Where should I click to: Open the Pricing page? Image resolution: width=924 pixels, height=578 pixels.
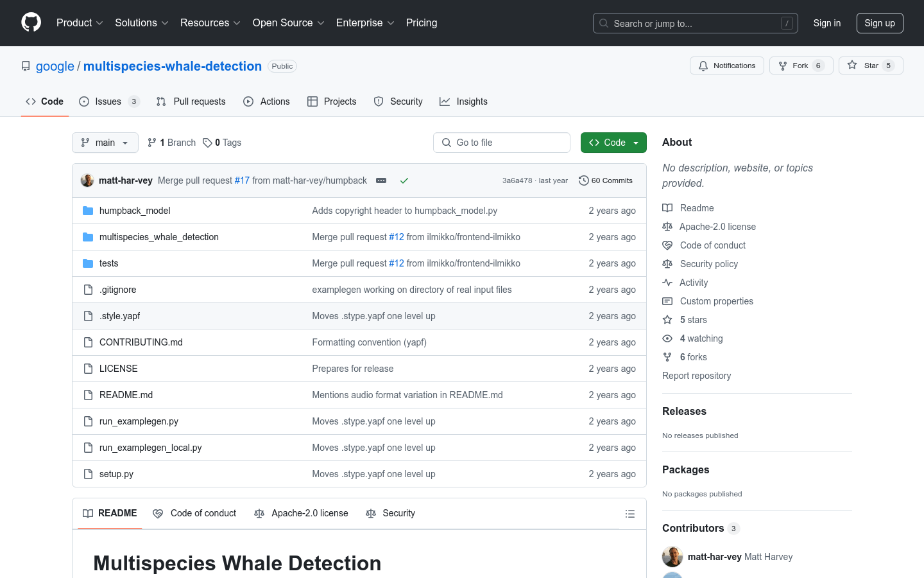[x=422, y=22]
